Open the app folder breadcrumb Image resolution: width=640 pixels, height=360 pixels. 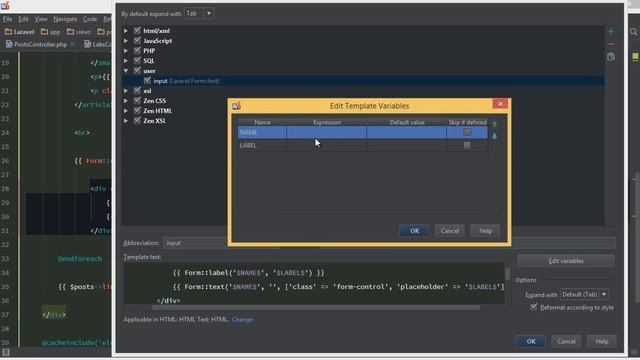50,32
